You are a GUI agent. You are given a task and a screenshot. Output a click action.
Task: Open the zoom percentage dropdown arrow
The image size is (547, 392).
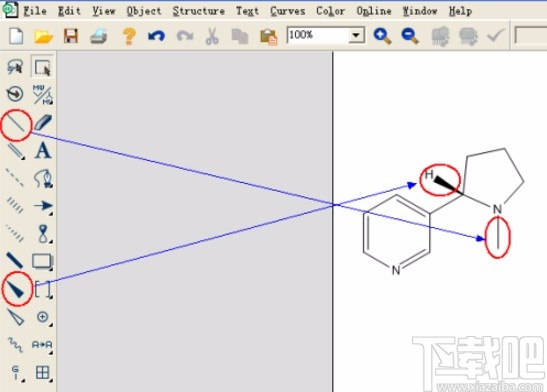356,35
